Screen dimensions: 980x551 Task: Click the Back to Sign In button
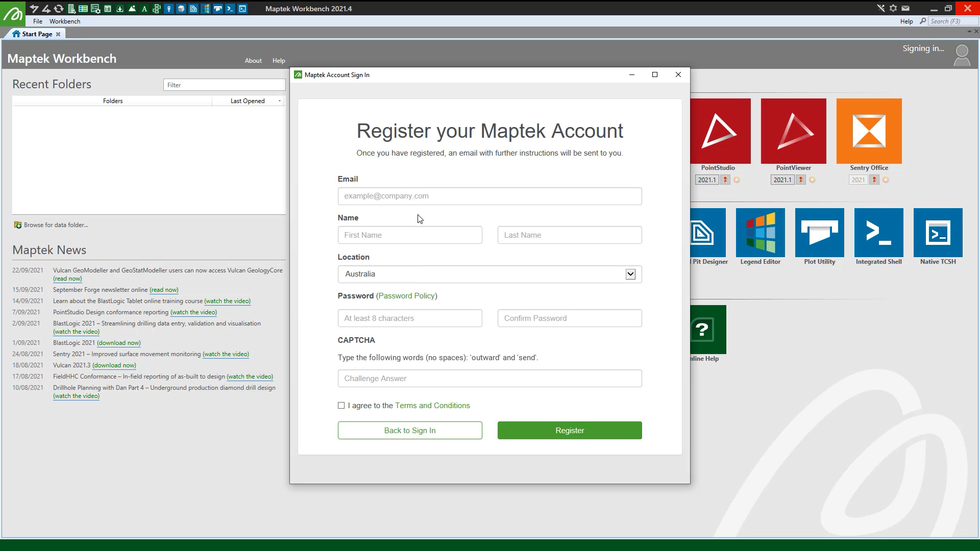coord(410,431)
